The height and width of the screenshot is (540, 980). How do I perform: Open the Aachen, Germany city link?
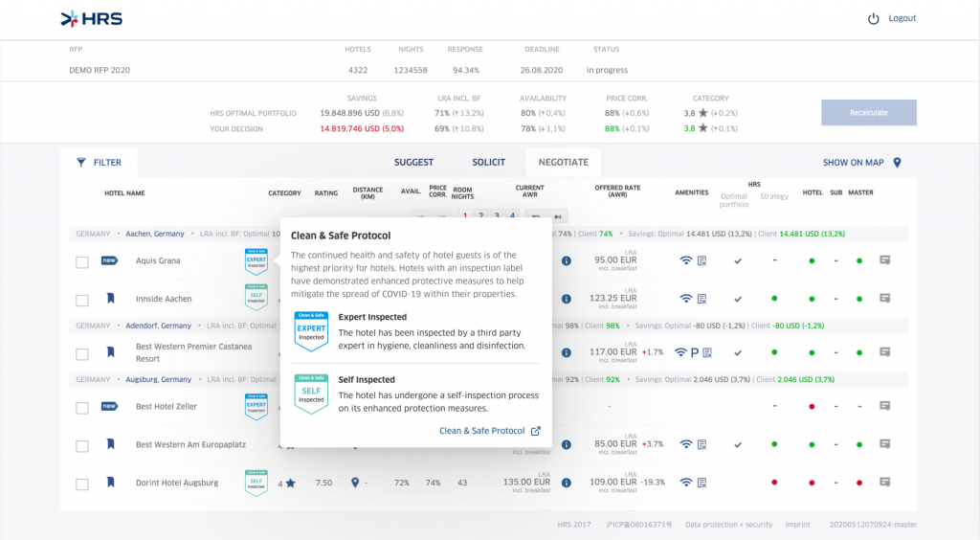pos(155,234)
